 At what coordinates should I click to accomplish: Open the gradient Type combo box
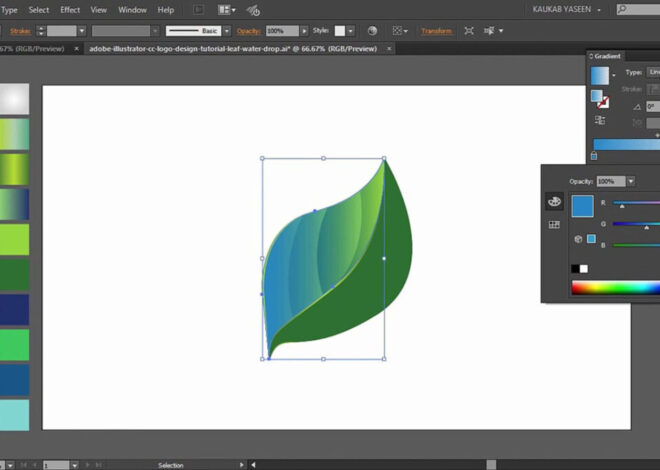pos(653,72)
